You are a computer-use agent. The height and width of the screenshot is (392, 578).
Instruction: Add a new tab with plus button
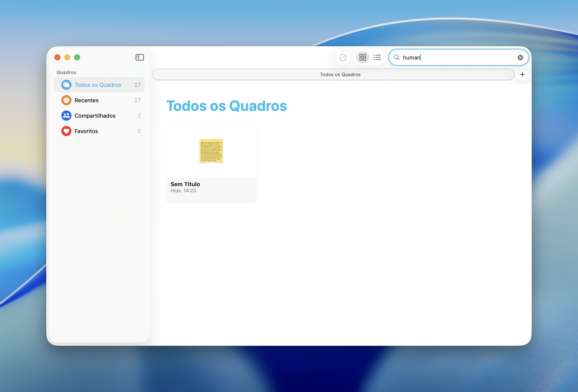click(x=522, y=74)
